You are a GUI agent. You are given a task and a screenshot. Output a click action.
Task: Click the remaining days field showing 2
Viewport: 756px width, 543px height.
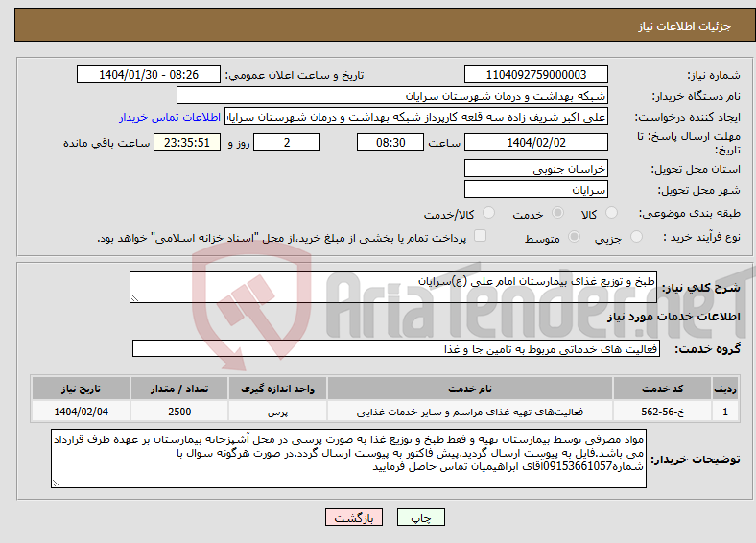287,142
